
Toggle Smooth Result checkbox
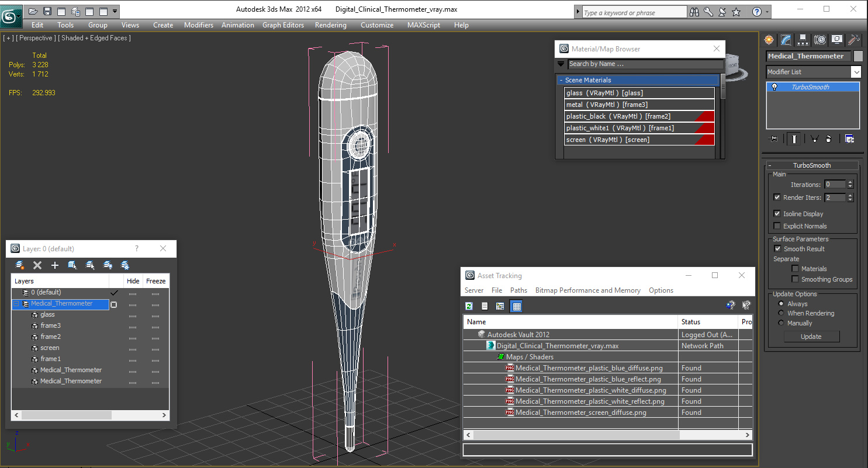(x=777, y=249)
